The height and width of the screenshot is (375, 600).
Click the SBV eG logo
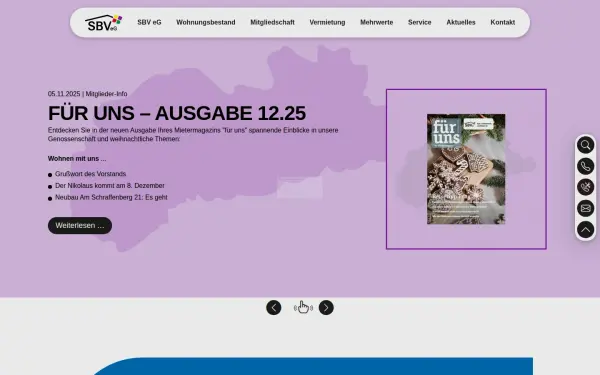103,23
